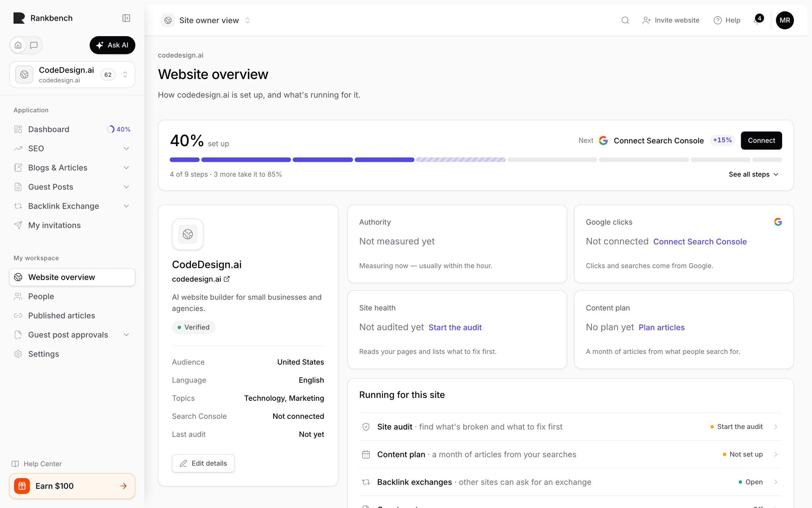Image resolution: width=812 pixels, height=508 pixels.
Task: Expand See all steps
Action: pyautogui.click(x=753, y=174)
